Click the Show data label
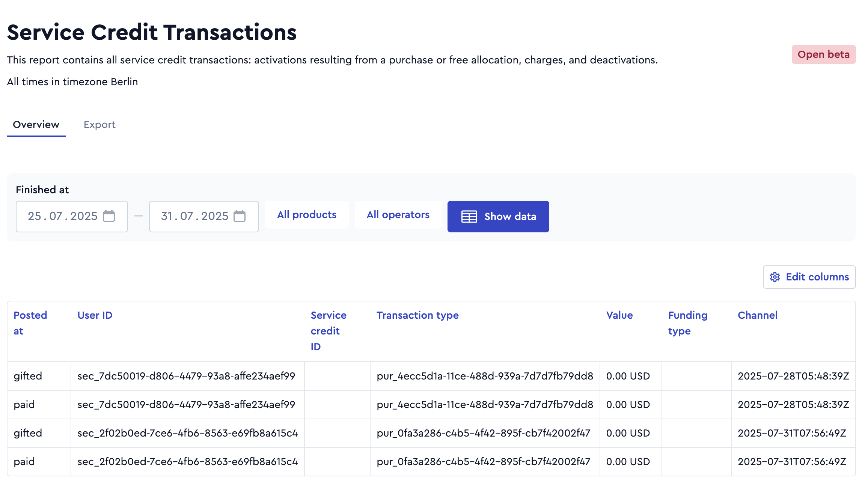The image size is (868, 491). [x=510, y=217]
